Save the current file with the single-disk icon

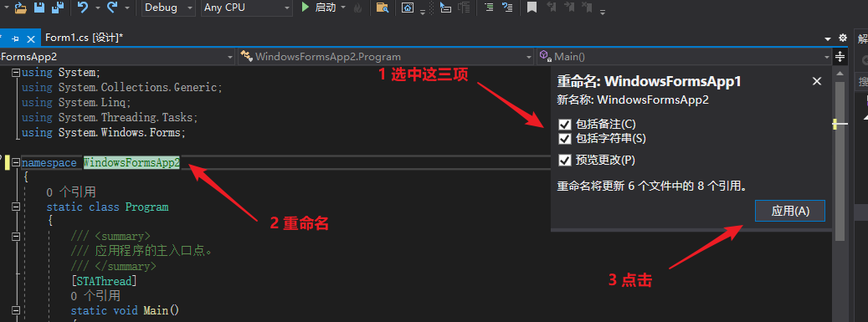[x=39, y=8]
